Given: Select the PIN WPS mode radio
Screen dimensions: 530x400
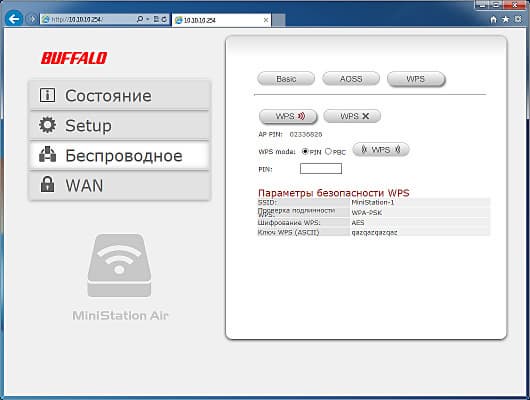Looking at the screenshot, I should [x=305, y=151].
